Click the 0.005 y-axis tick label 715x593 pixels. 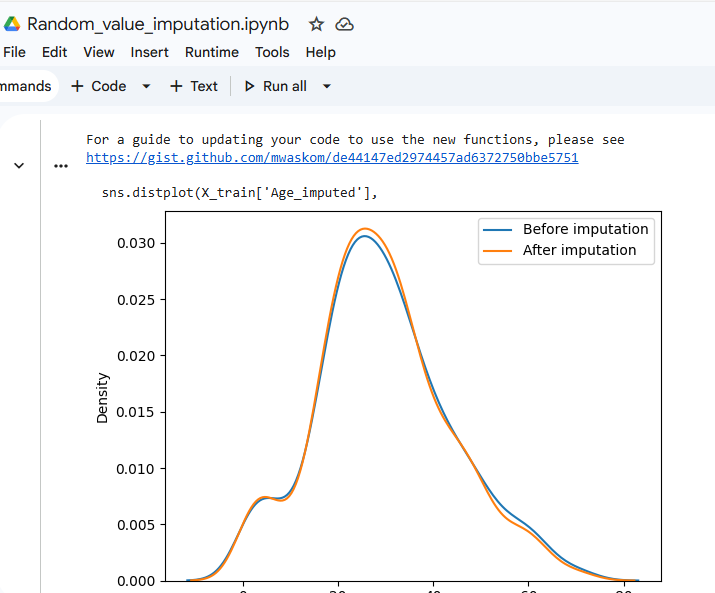[x=136, y=525]
